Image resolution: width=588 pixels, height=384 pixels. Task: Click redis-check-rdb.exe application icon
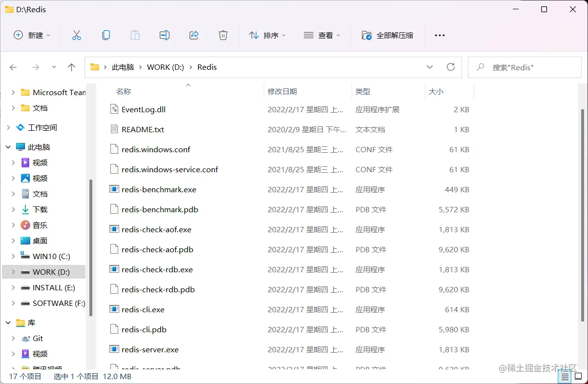[x=114, y=269]
